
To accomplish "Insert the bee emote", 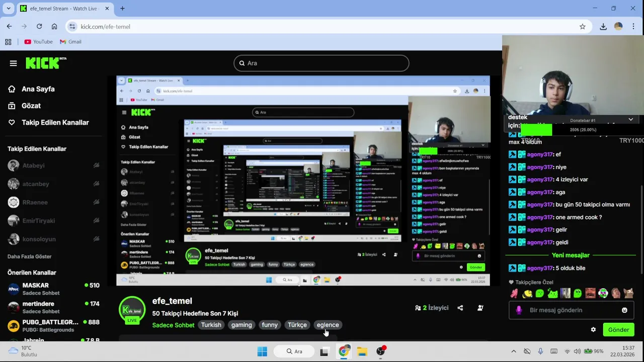I will point(527,293).
